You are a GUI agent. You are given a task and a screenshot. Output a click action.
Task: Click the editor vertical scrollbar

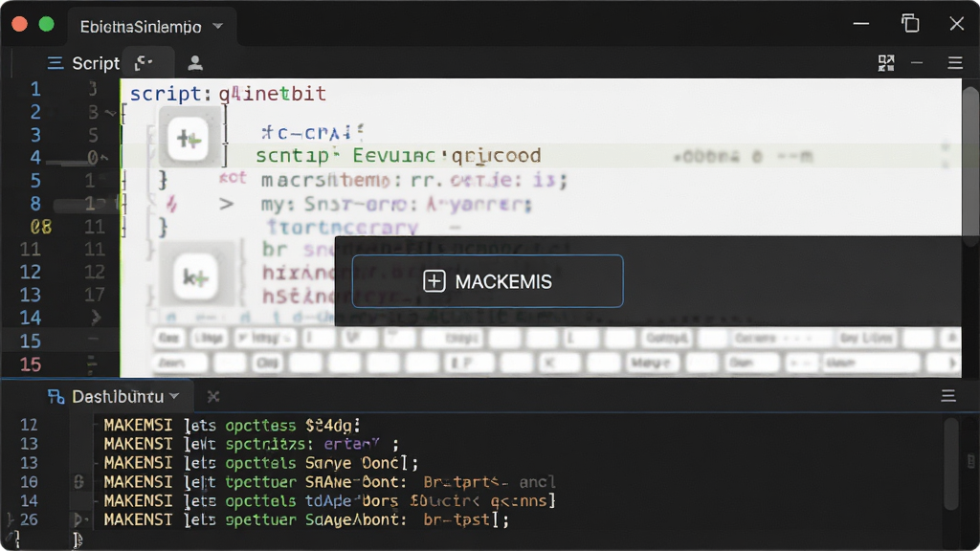coord(970,165)
